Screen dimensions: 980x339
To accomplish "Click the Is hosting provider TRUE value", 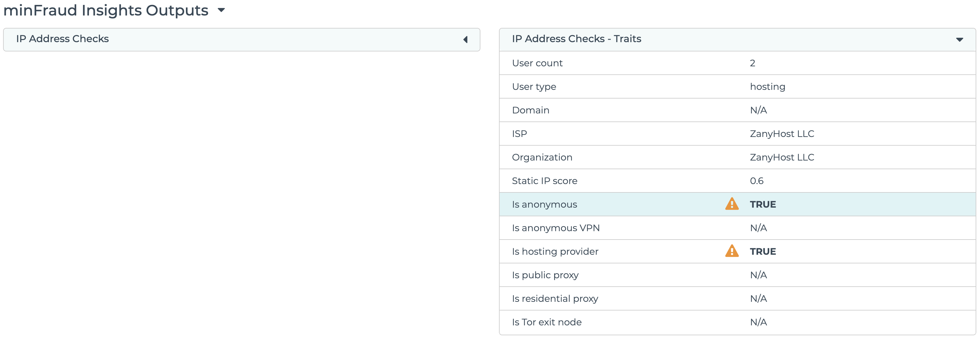I will 763,252.
